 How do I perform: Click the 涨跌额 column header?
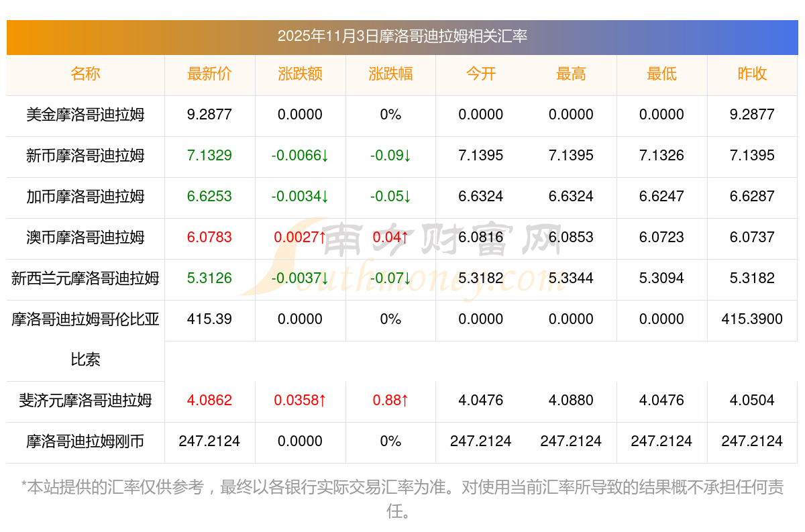click(300, 74)
